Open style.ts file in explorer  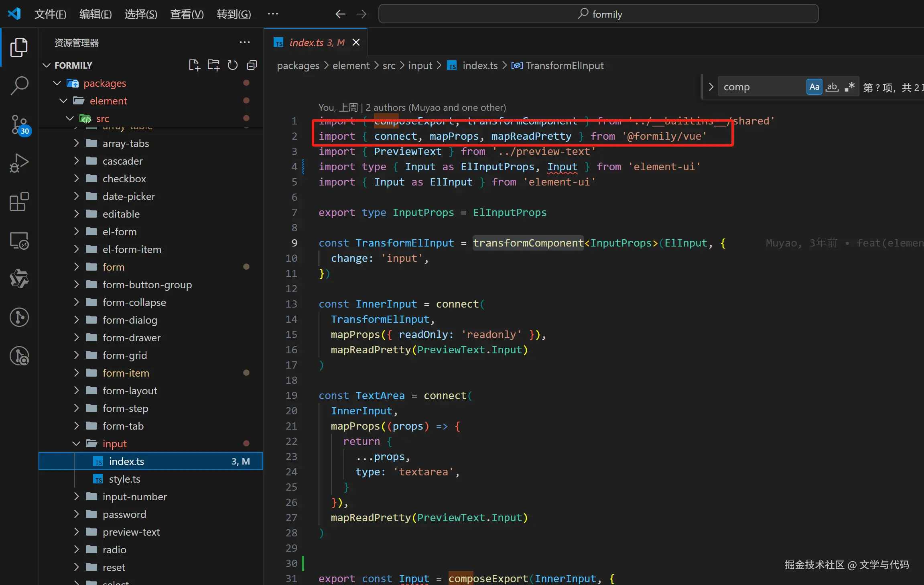124,479
